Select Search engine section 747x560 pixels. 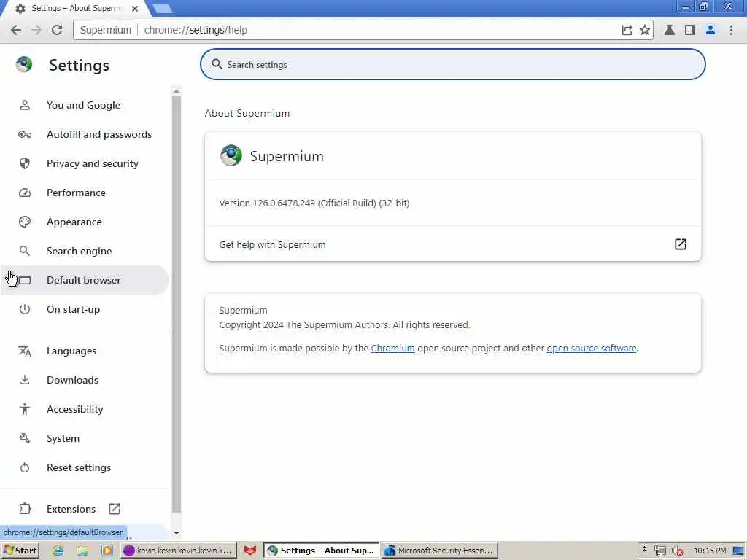84,251
